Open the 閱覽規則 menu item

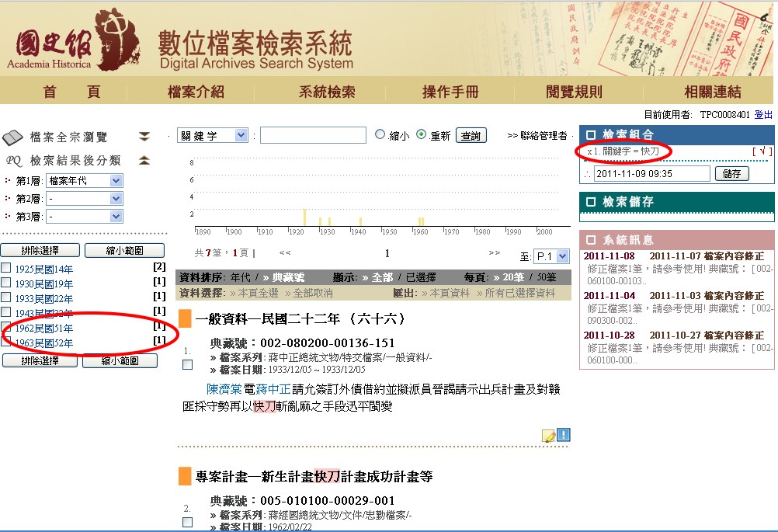coord(574,92)
